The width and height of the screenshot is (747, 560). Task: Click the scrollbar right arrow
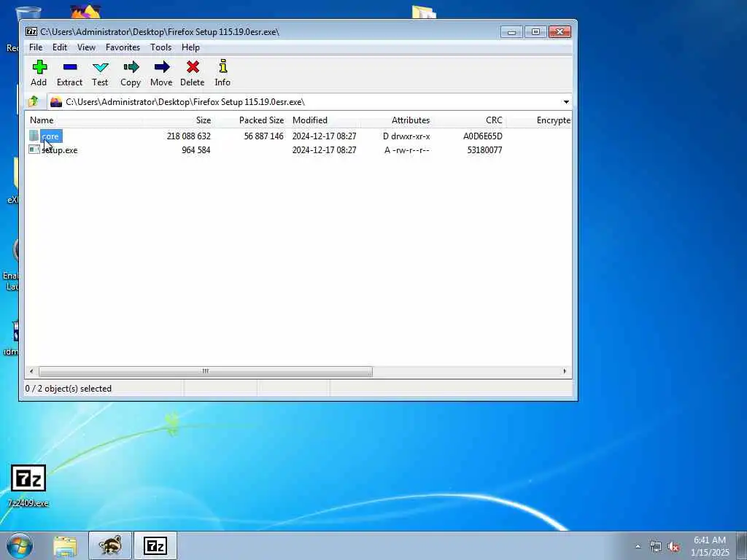click(x=565, y=371)
